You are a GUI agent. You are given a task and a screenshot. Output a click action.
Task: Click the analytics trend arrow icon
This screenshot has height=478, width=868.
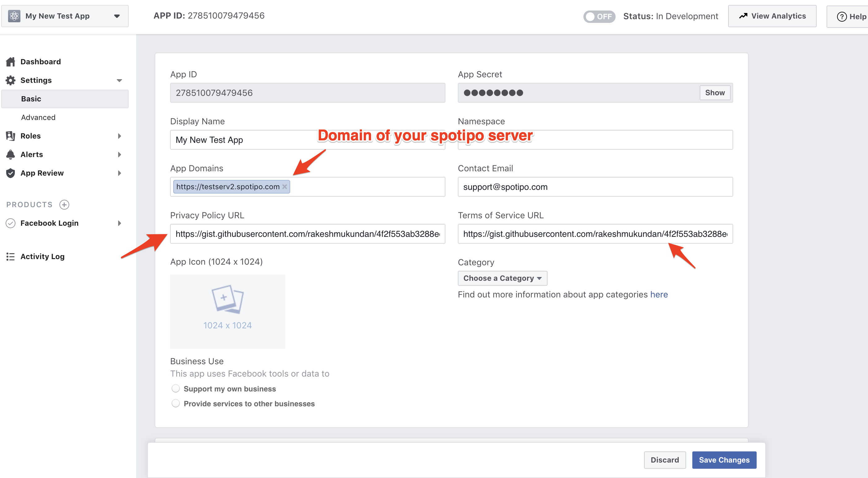[x=743, y=16]
